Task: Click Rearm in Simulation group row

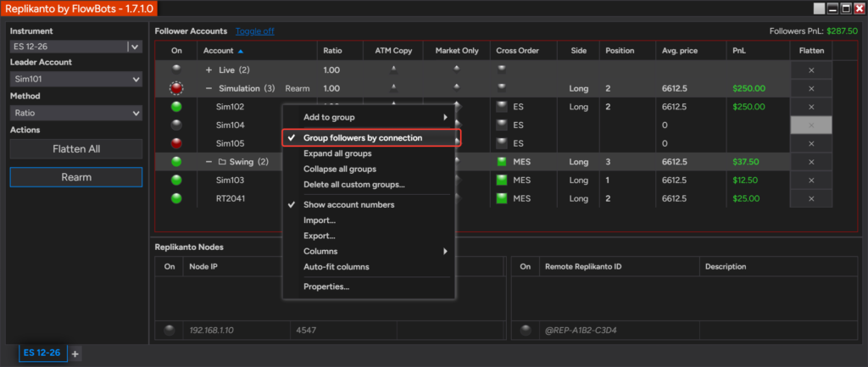Action: tap(298, 88)
